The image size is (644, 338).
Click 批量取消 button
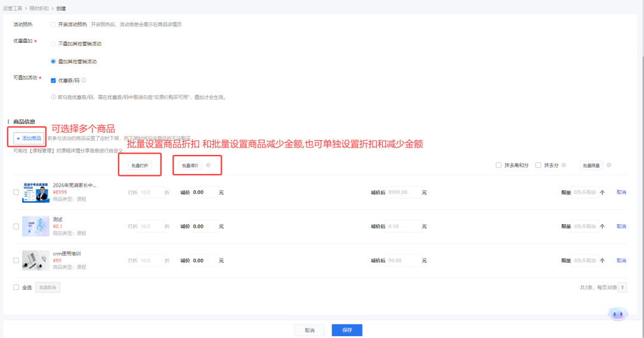(48, 287)
